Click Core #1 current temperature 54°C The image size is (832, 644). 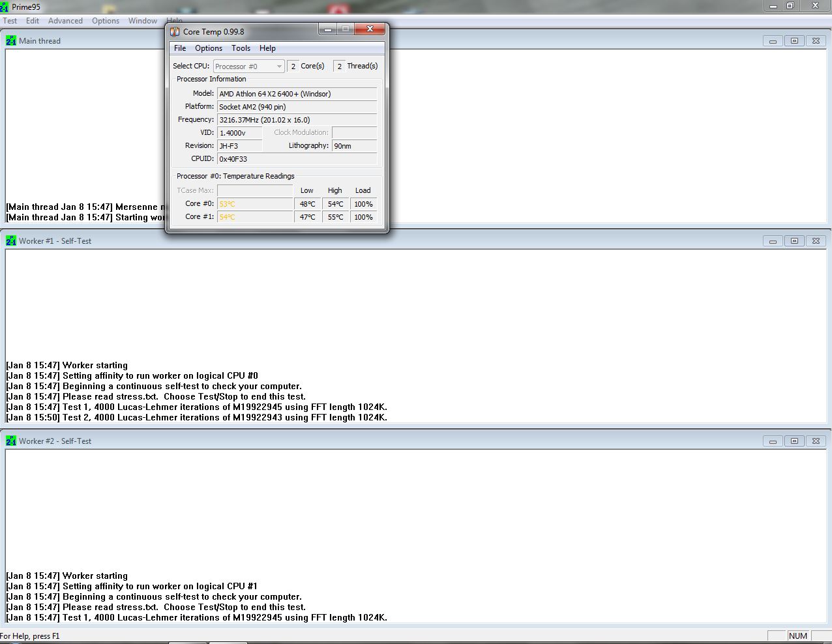pyautogui.click(x=255, y=217)
